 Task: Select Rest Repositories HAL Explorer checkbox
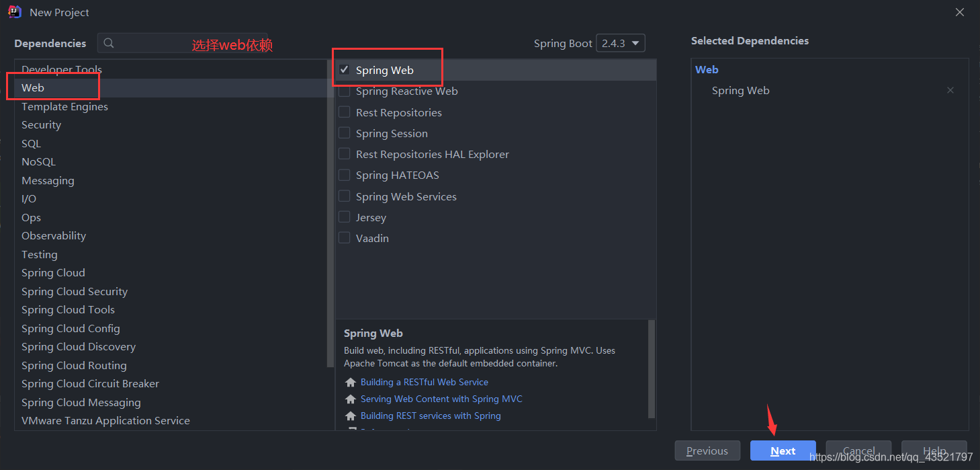coord(345,154)
